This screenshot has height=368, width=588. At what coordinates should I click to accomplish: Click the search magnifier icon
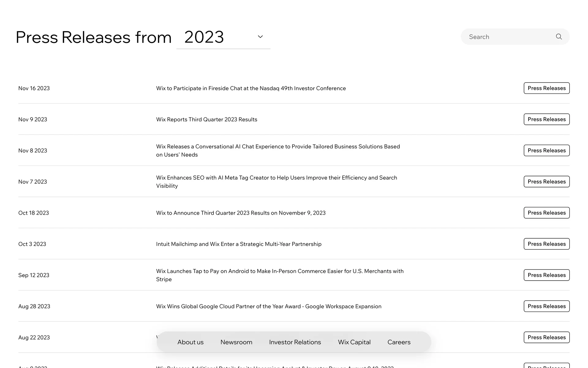[559, 37]
